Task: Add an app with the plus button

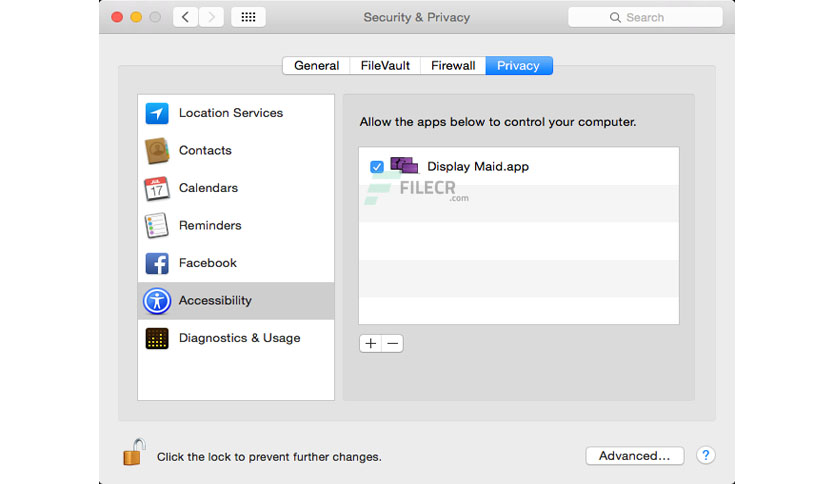Action: 371,343
